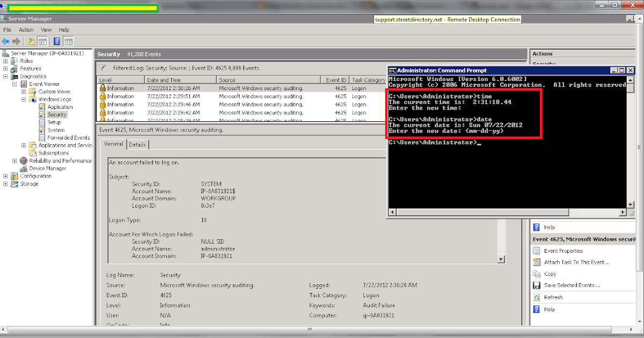Click the filter funnel icon above the event list
The width and height of the screenshot is (644, 338).
[101, 67]
